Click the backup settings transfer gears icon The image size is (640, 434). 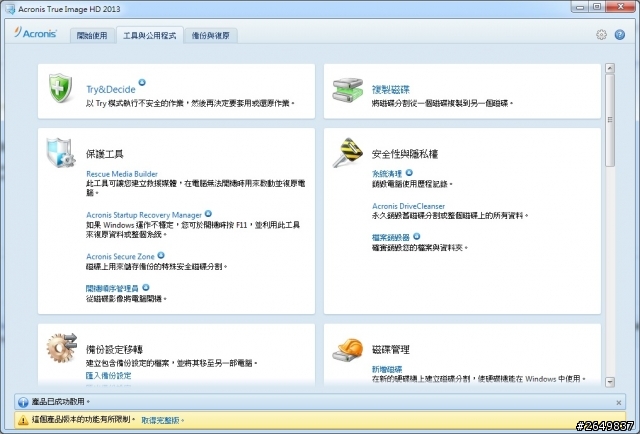pos(62,347)
